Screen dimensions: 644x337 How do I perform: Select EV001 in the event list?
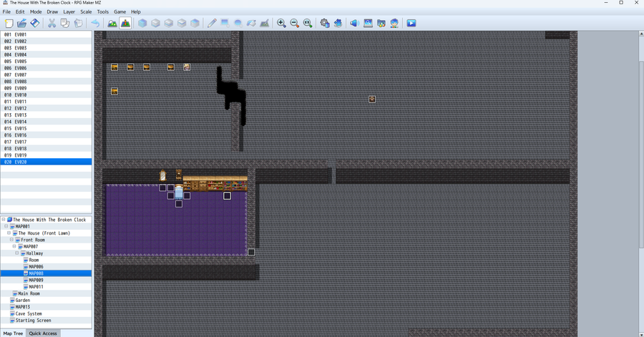point(46,35)
